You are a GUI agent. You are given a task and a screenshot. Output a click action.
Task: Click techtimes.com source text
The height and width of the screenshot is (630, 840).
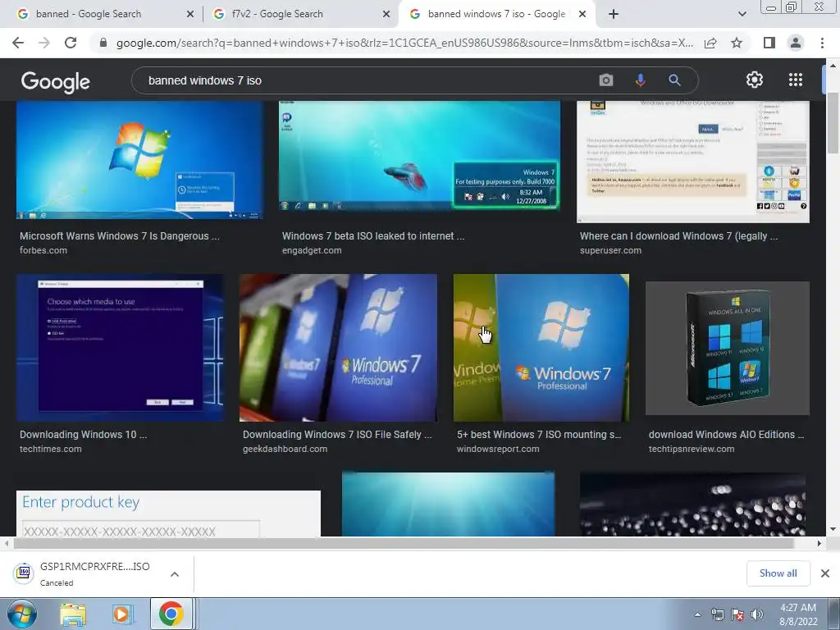(51, 449)
